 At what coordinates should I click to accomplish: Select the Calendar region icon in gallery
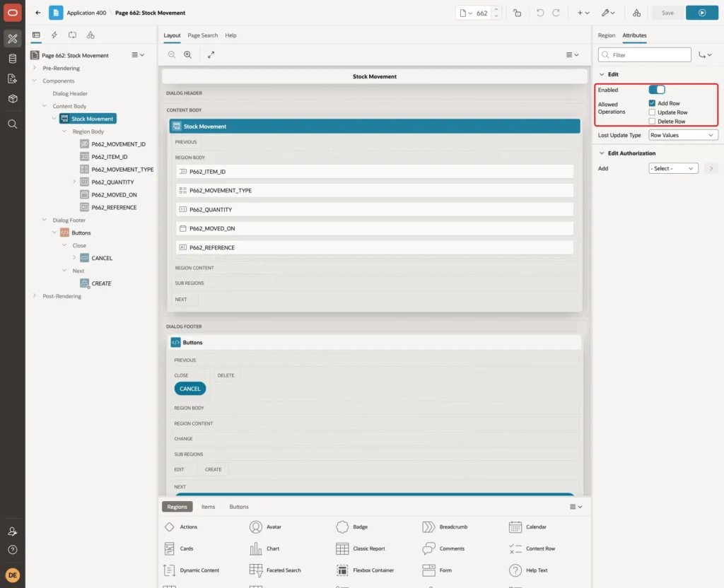515,527
